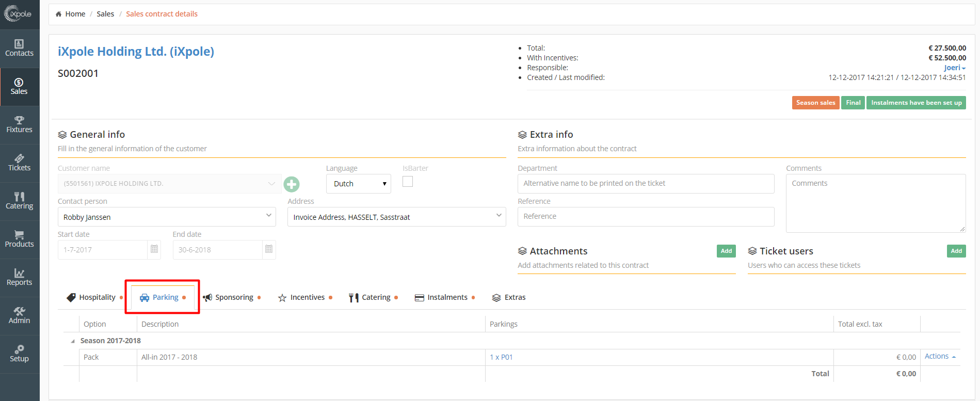The image size is (980, 401).
Task: Open Contacts in the sidebar
Action: [x=19, y=49]
